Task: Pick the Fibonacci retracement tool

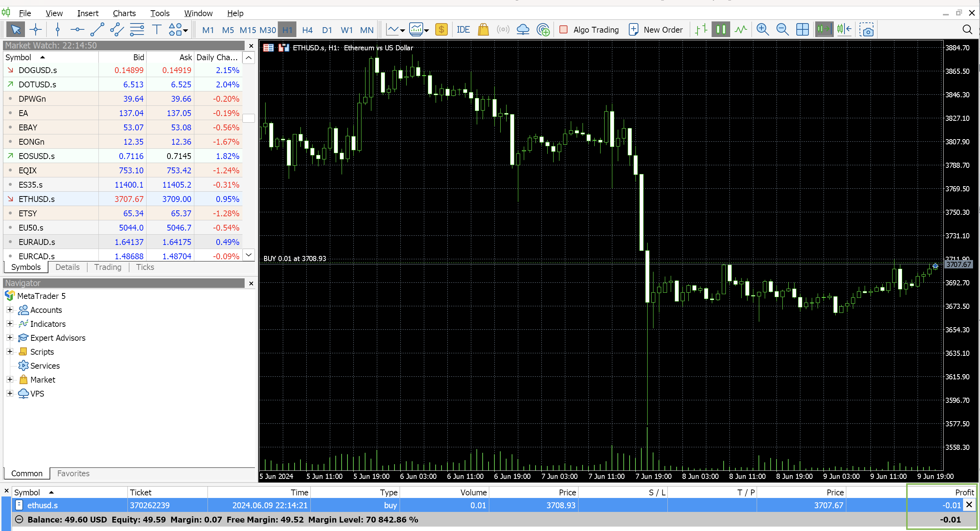Action: [x=137, y=29]
